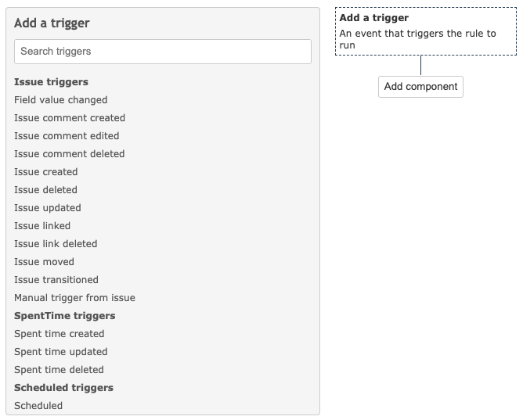Click the Search triggers input field

pos(162,52)
